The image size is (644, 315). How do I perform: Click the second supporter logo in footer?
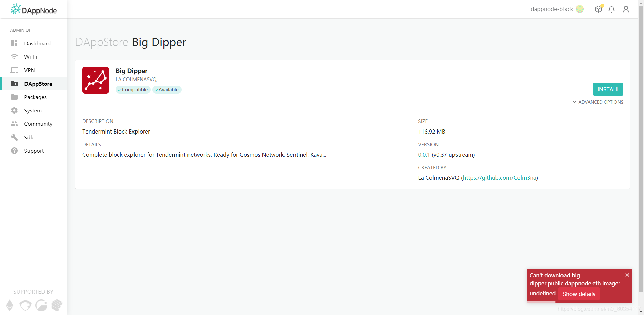pos(25,305)
